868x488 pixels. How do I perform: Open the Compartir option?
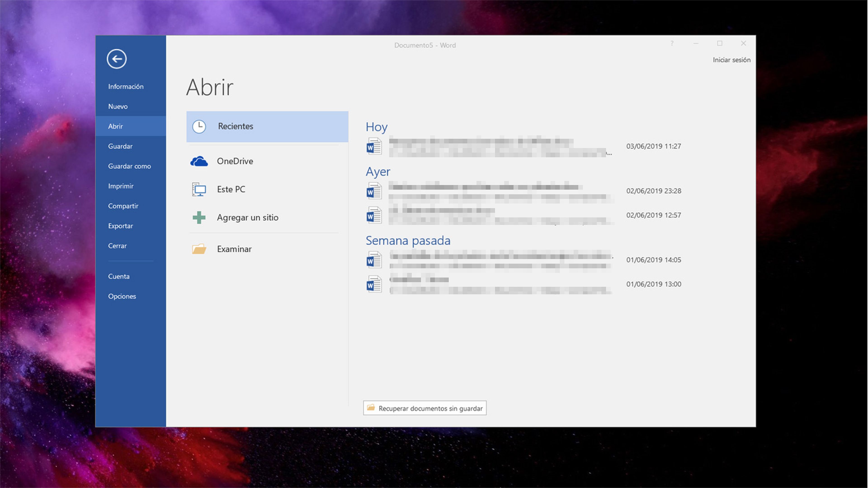[x=131, y=206]
